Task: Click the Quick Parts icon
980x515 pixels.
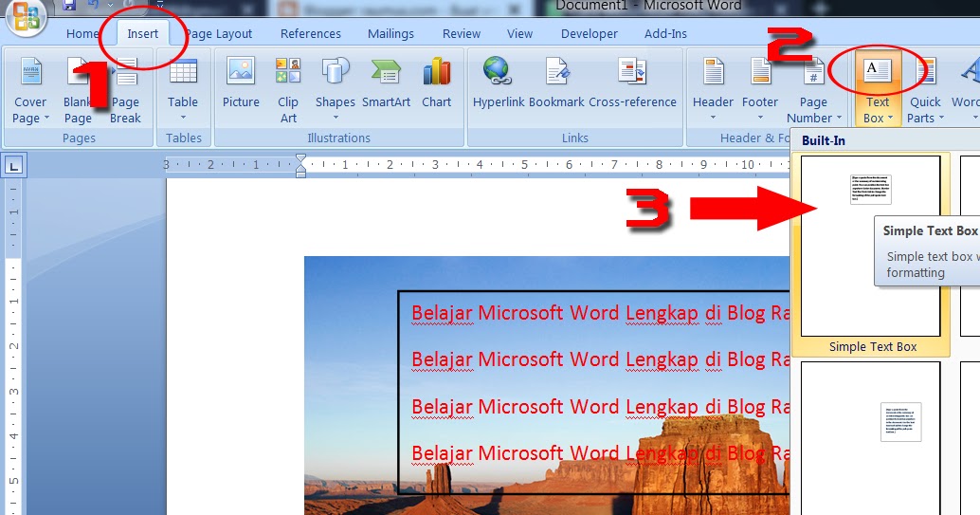Action: pos(926,71)
